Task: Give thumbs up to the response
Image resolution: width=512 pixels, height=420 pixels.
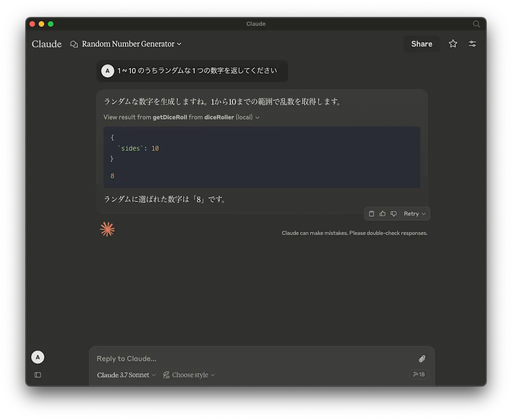Action: (382, 213)
